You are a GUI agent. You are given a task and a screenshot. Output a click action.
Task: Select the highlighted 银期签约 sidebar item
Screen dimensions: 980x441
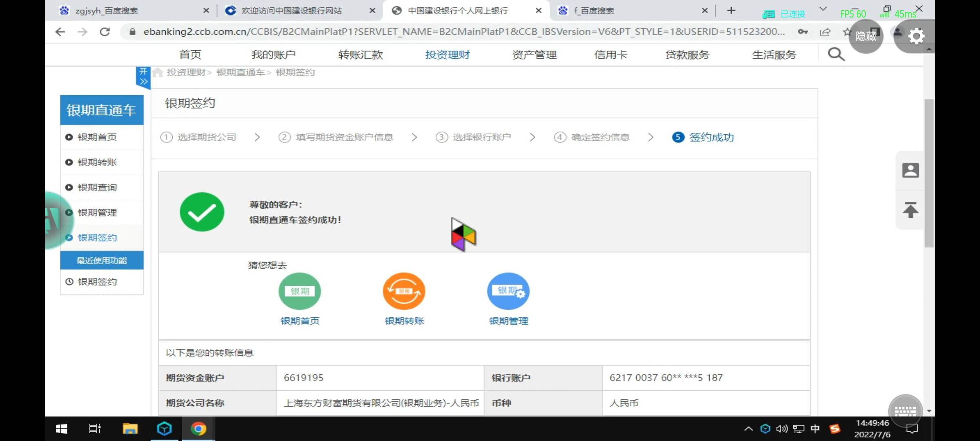coord(102,238)
